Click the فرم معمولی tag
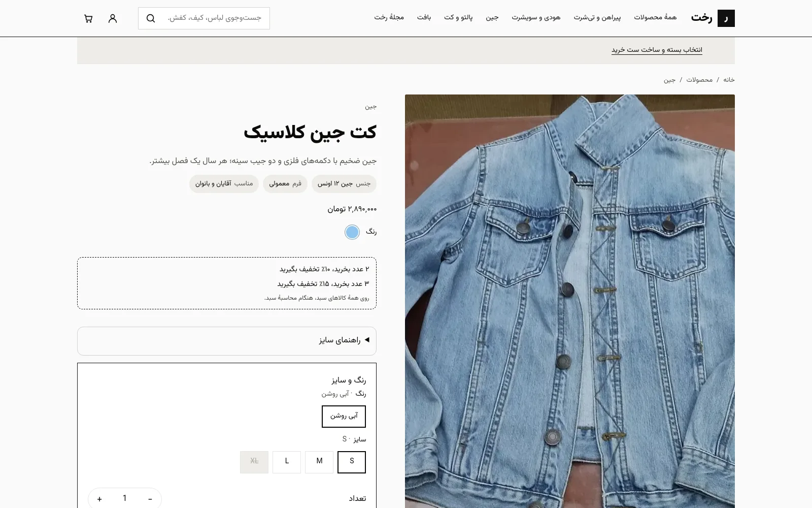 tap(285, 183)
